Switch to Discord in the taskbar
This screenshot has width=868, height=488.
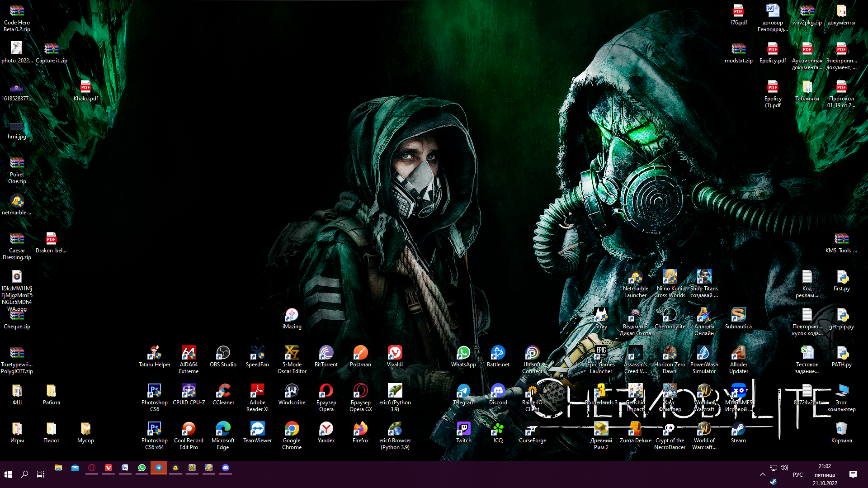tap(226, 468)
